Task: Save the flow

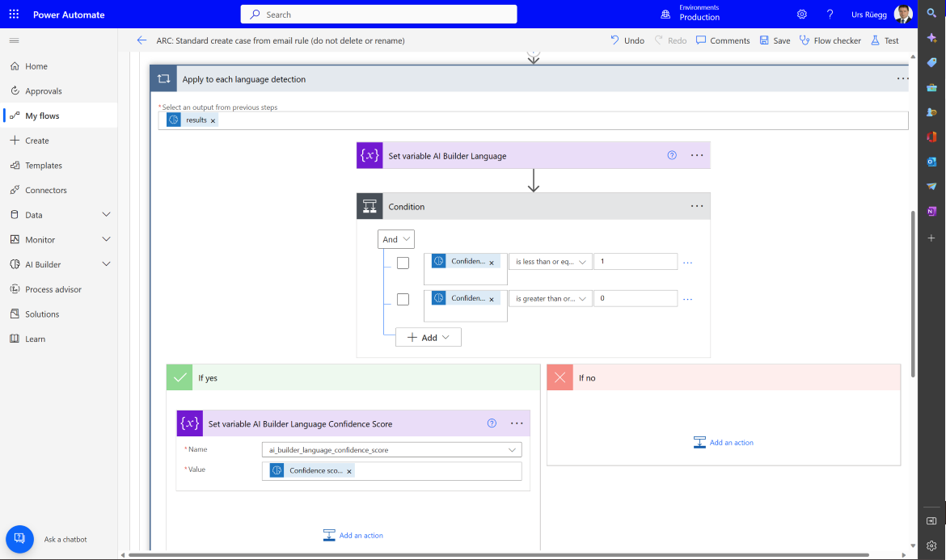Action: click(x=775, y=40)
